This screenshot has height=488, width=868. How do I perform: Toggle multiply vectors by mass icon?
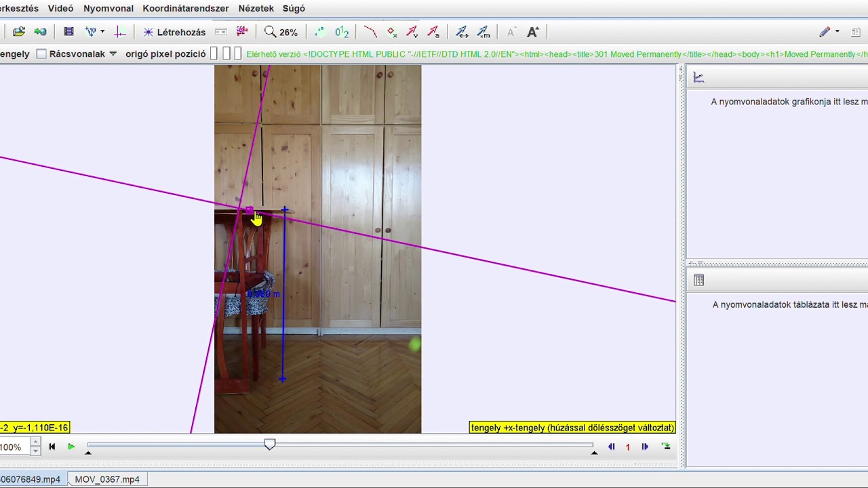pos(484,32)
